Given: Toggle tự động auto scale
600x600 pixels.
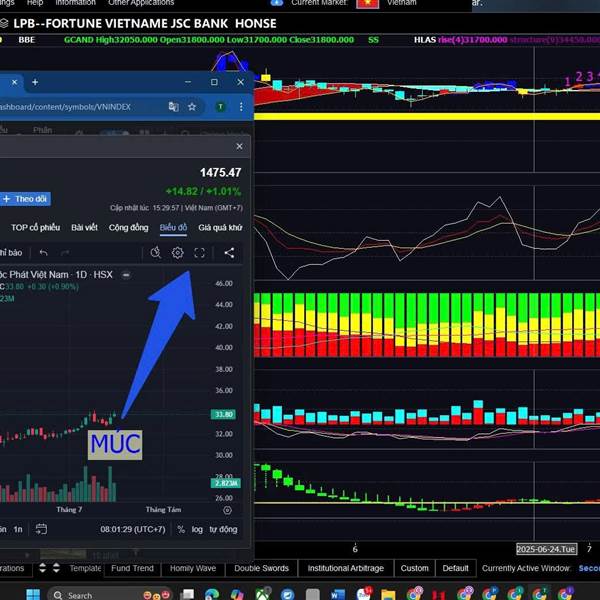Looking at the screenshot, I should 223,529.
